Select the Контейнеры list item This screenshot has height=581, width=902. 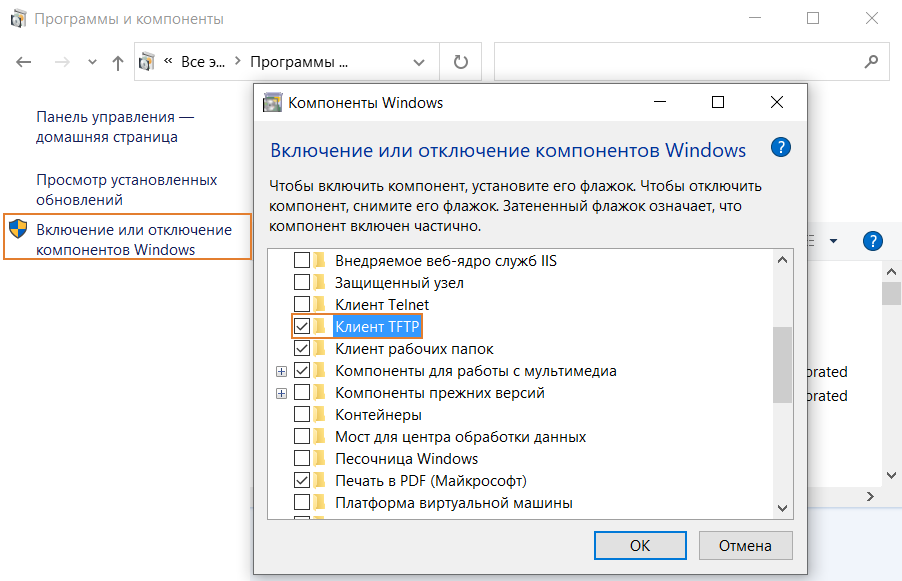point(378,415)
